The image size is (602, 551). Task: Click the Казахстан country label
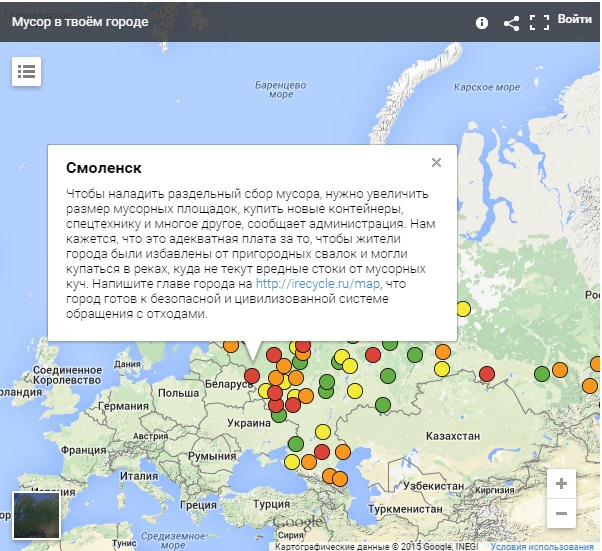453,436
